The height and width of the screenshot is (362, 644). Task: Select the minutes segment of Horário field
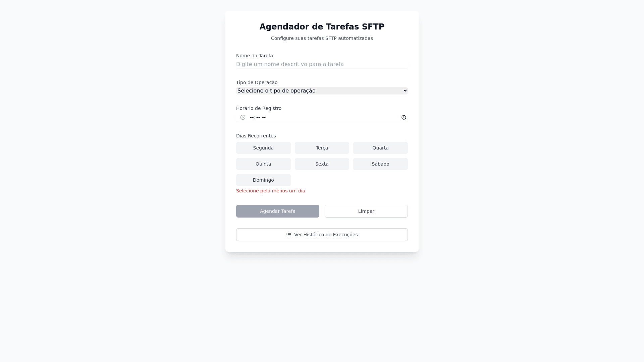(258, 117)
